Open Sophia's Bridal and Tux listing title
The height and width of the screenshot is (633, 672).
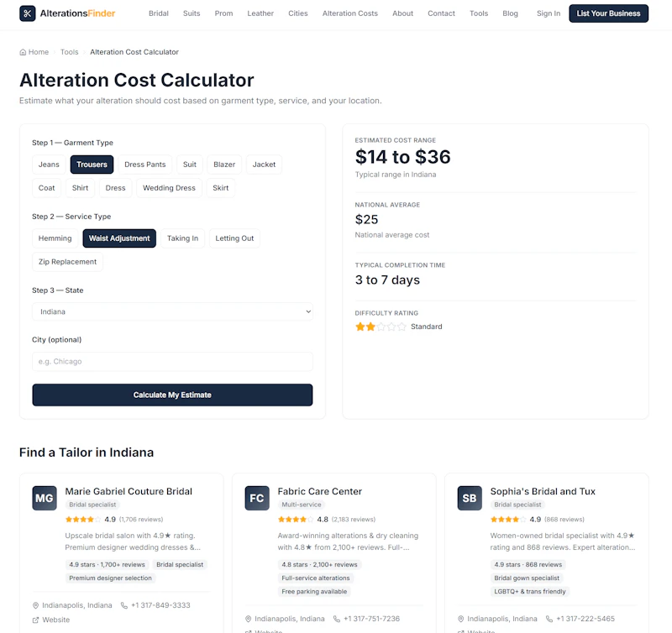[543, 491]
